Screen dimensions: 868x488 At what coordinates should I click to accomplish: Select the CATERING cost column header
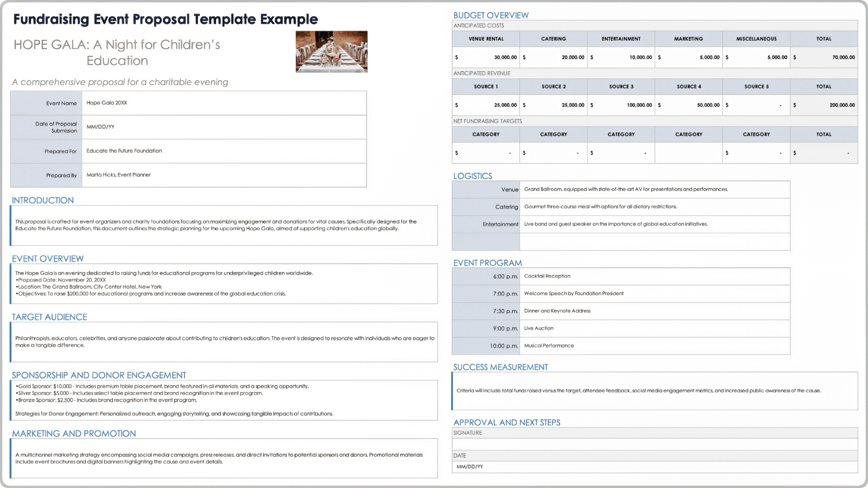pyautogui.click(x=553, y=39)
